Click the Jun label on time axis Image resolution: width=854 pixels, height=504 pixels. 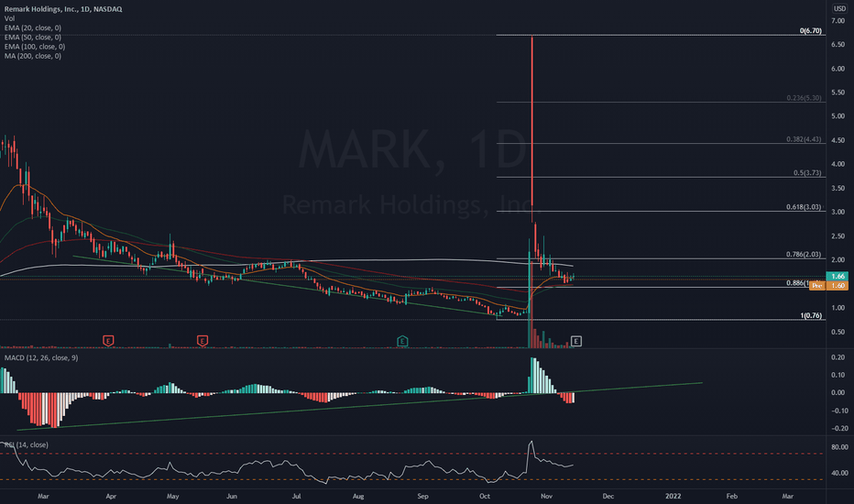click(x=232, y=497)
